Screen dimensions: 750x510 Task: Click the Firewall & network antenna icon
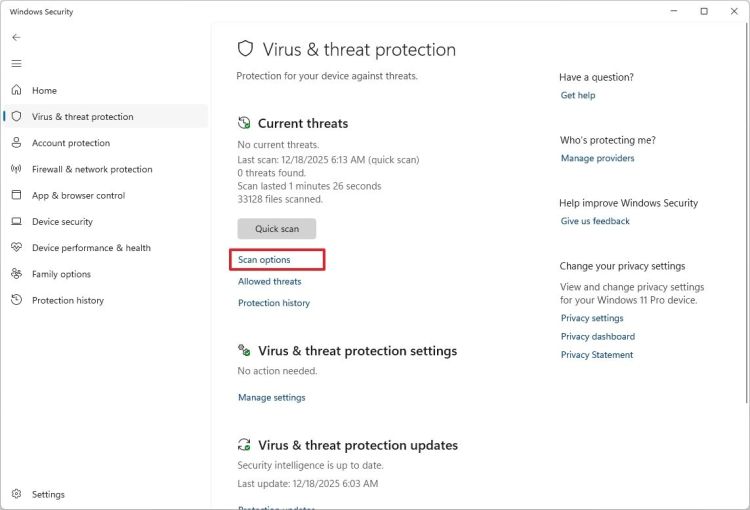point(16,169)
